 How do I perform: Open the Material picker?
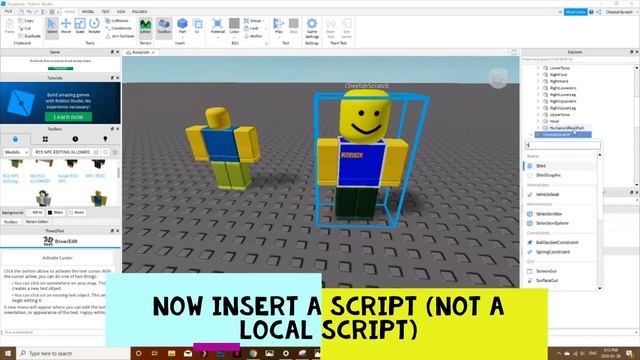tap(218, 27)
